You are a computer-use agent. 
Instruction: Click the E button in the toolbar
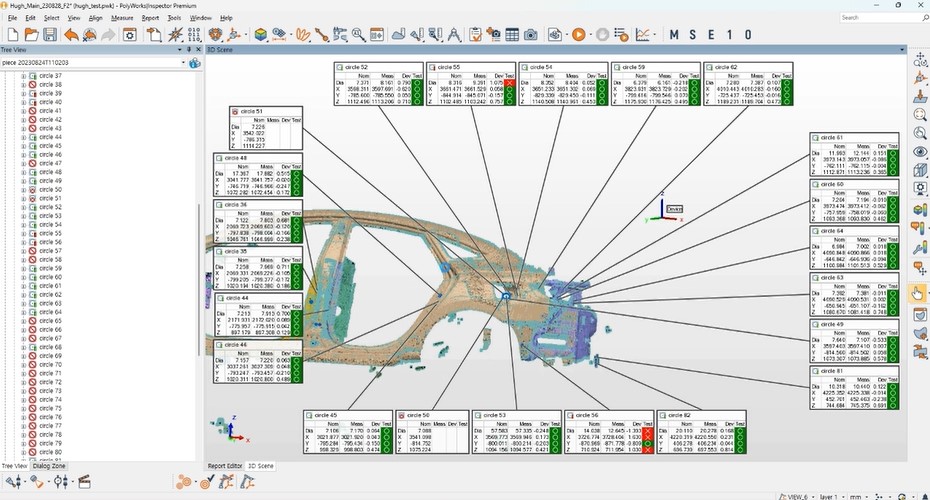tap(711, 35)
